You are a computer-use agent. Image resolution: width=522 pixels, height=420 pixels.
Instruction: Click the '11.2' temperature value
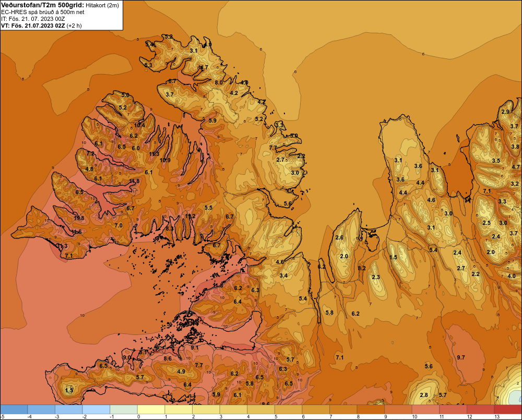(190, 216)
